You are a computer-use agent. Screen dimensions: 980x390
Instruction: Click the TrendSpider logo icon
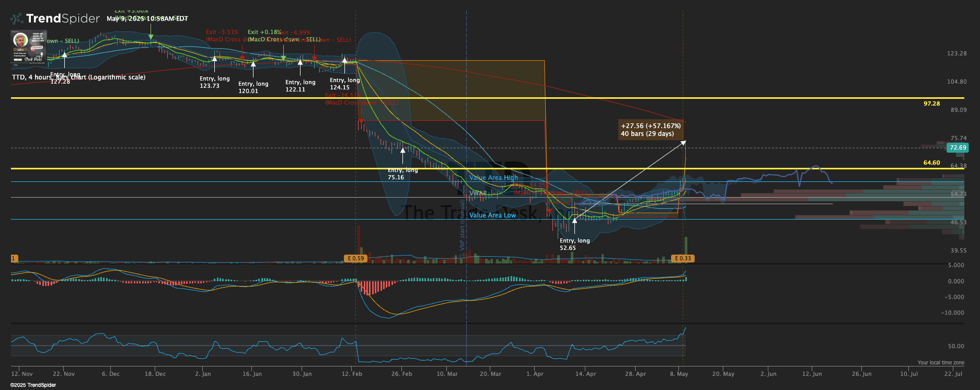point(17,19)
